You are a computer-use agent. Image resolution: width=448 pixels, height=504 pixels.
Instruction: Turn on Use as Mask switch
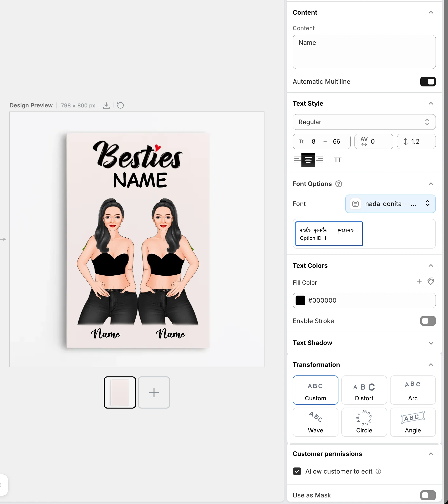click(428, 495)
